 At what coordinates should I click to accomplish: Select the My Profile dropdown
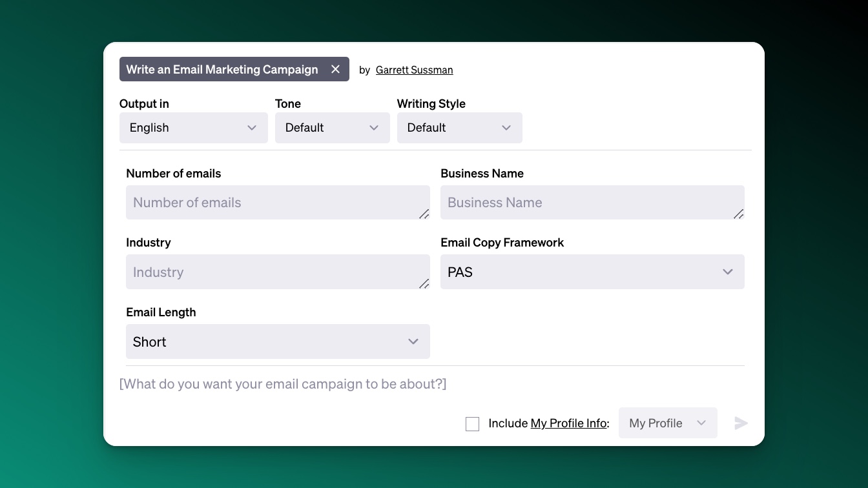(x=667, y=423)
